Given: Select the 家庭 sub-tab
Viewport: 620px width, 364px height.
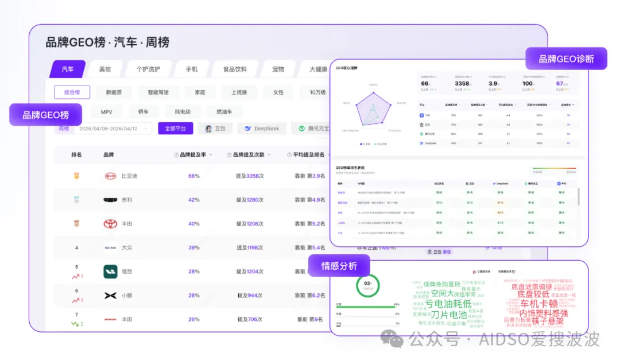Looking at the screenshot, I should coord(200,92).
